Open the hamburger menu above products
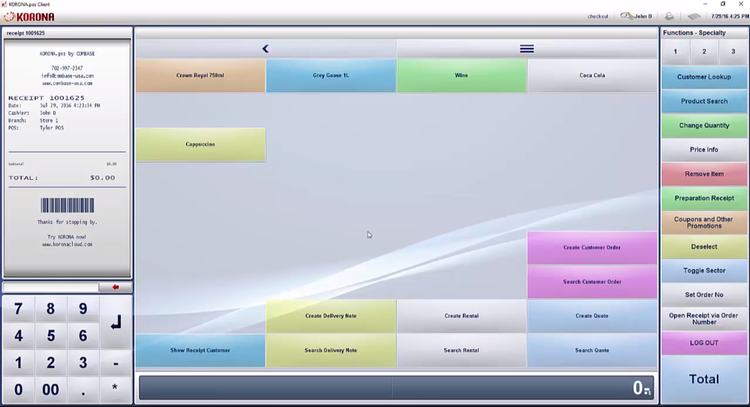The width and height of the screenshot is (750, 407). point(526,48)
